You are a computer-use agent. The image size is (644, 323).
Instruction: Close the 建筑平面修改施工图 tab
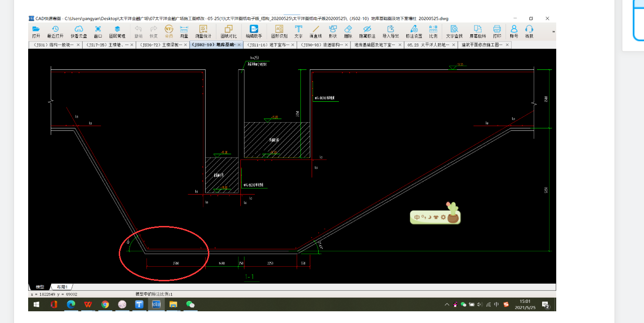(507, 45)
